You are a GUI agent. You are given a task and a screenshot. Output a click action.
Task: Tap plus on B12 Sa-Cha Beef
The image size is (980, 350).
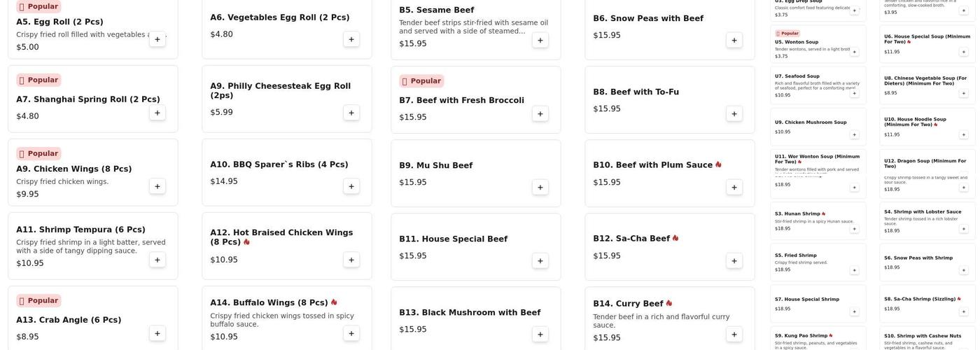click(x=734, y=260)
